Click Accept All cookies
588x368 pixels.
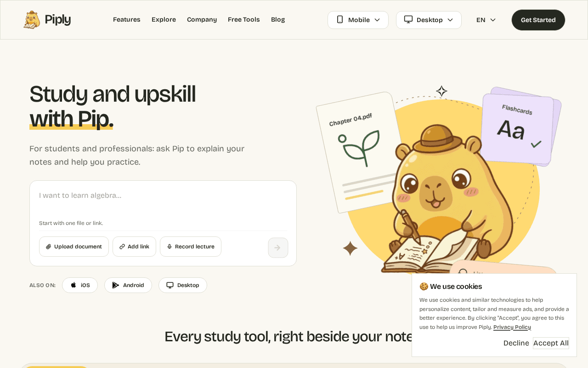pyautogui.click(x=551, y=343)
